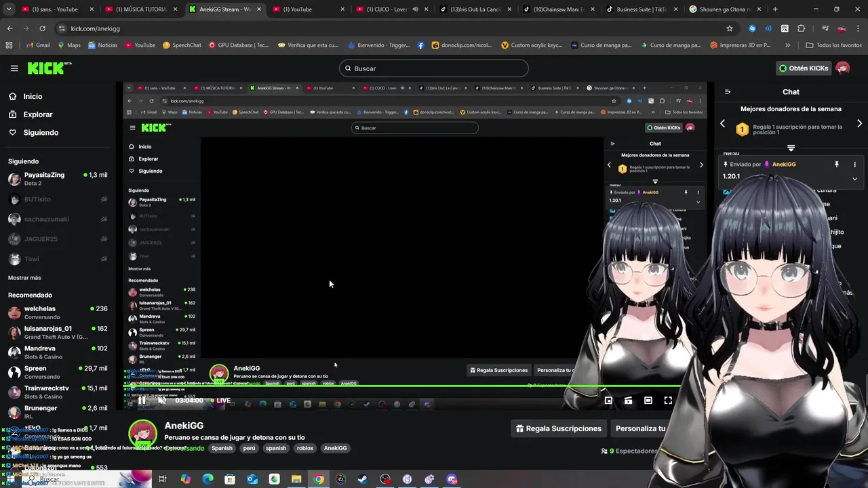
Task: Click the Obtén KICKs button
Action: tap(804, 68)
